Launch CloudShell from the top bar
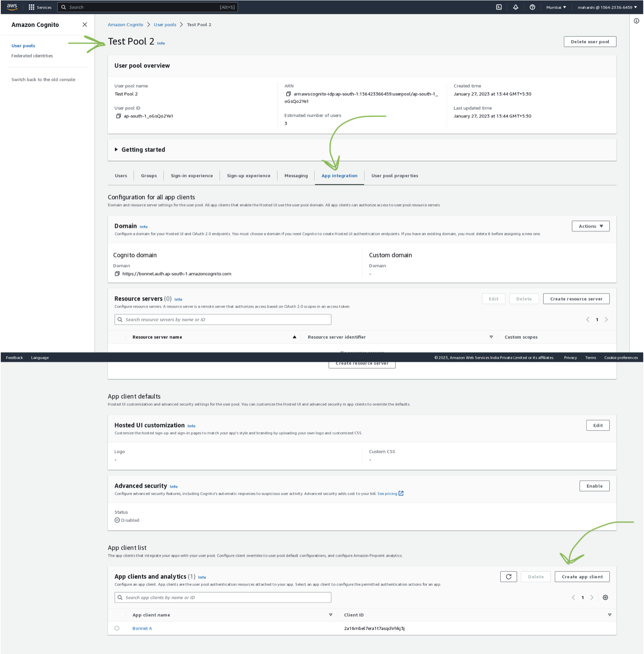This screenshot has width=644, height=654. [x=499, y=7]
